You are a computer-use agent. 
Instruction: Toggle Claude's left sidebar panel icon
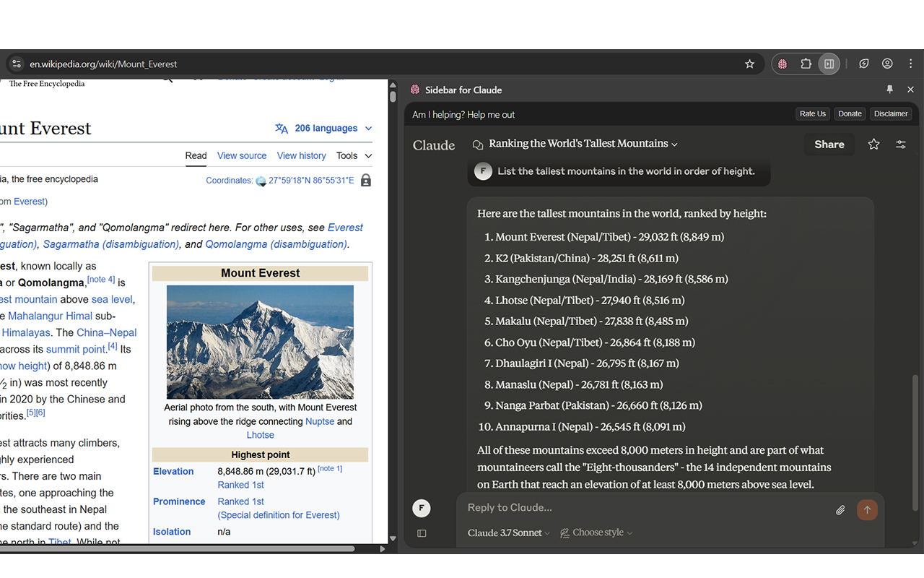[x=422, y=533]
